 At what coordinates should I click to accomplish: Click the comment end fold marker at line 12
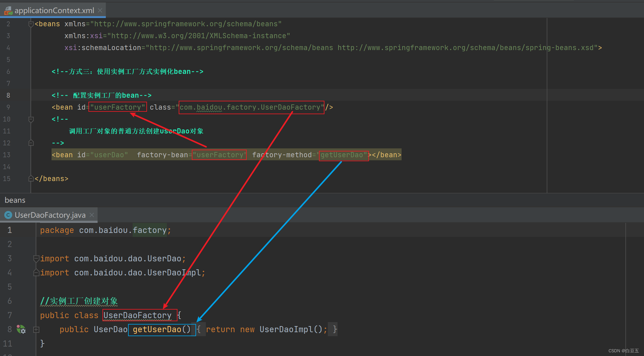[x=31, y=143]
